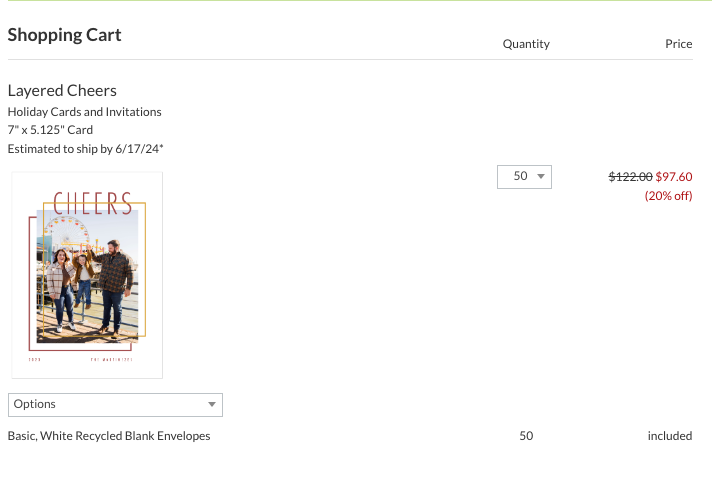Click the Layered Cheers card thumbnail
Screen dimensions: 712x492
point(87,275)
